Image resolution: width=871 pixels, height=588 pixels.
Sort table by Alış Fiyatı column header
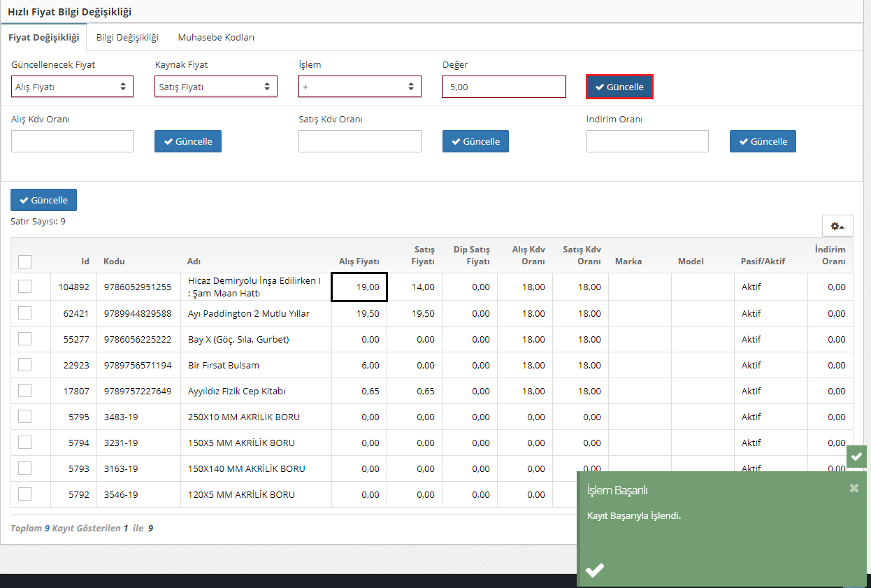coord(359,261)
